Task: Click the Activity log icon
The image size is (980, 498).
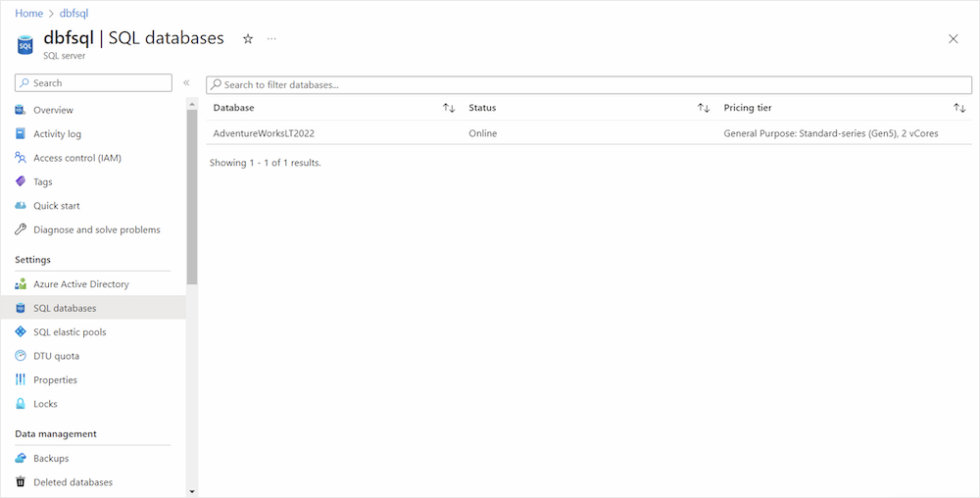Action: pyautogui.click(x=21, y=133)
